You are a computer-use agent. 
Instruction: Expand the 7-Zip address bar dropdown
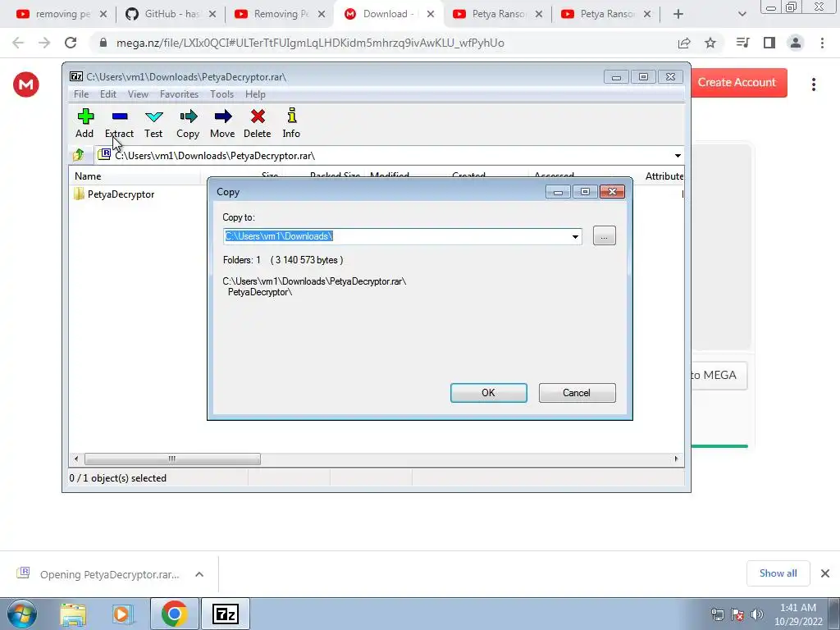click(x=678, y=155)
